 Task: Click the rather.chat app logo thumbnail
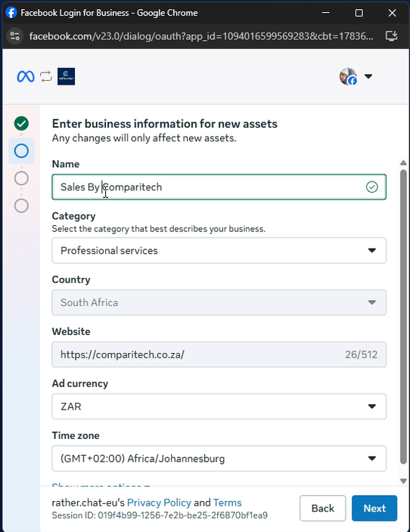point(66,76)
